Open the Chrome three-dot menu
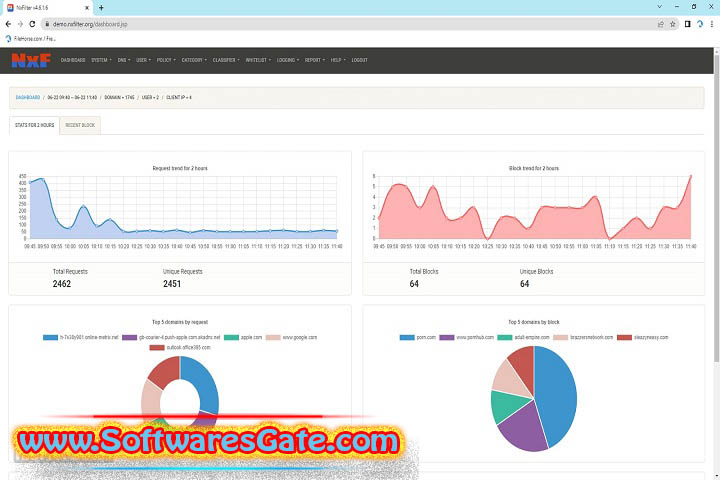Image resolution: width=720 pixels, height=480 pixels. tap(712, 24)
